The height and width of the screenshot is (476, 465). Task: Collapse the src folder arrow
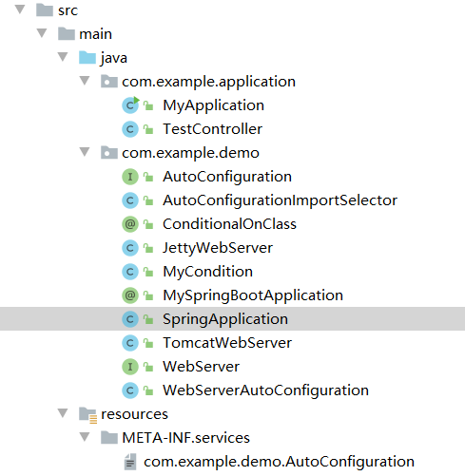click(x=20, y=10)
